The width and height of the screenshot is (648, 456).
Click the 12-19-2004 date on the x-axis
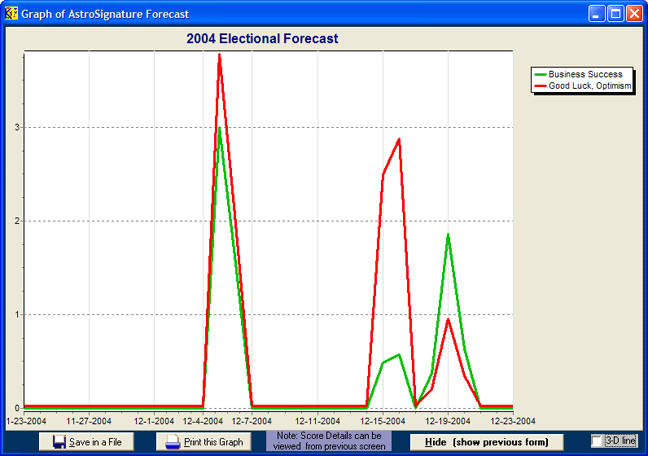click(448, 421)
